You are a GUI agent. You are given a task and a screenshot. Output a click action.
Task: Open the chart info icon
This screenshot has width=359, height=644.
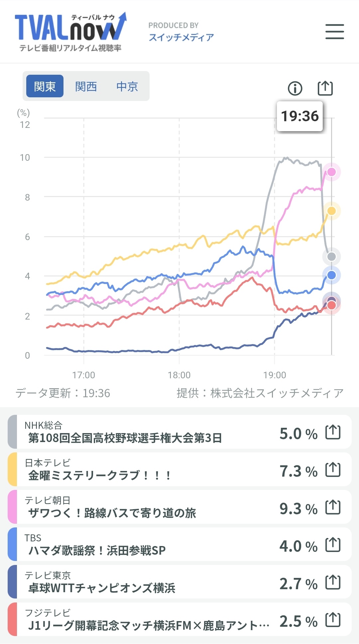pos(295,88)
